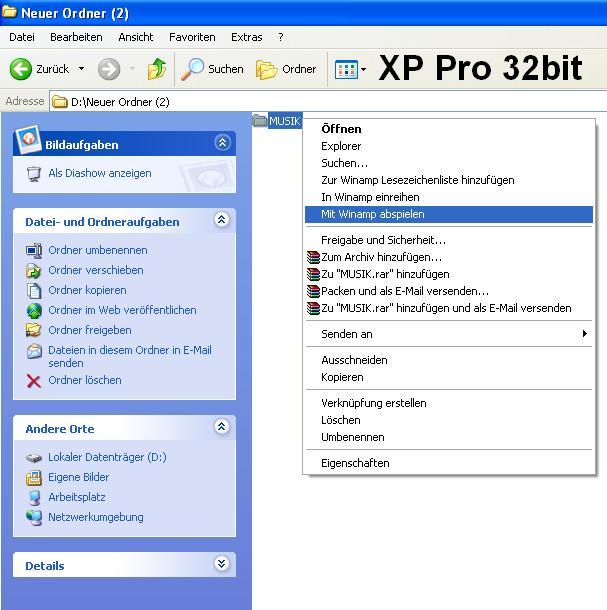Collapse Datei- und Ordneraufgaben panel
The image size is (607, 610).
pos(221,220)
